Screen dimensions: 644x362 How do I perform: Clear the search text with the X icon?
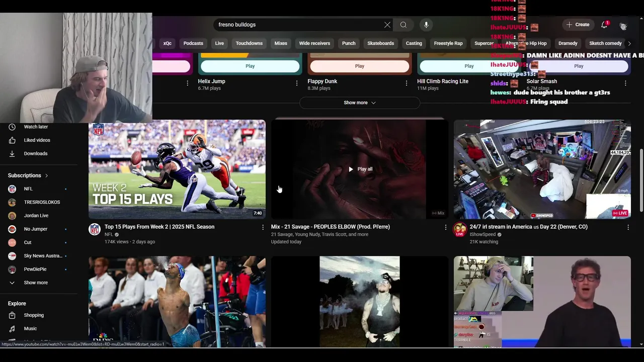coord(387,25)
